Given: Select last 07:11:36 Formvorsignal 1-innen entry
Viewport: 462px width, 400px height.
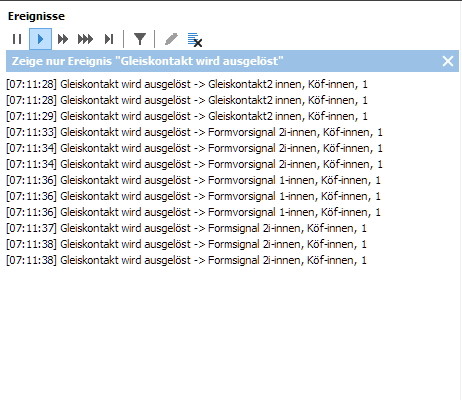Looking at the screenshot, I should point(193,212).
